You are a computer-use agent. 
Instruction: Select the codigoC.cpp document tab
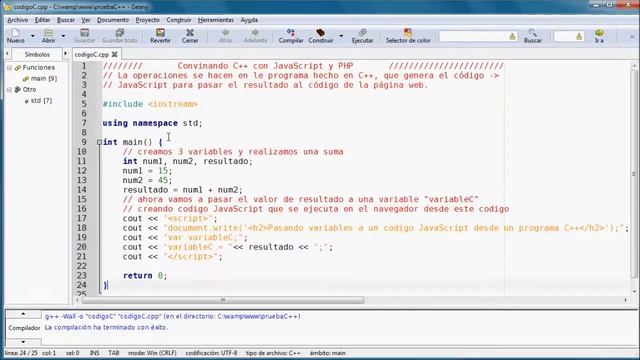tap(92, 54)
